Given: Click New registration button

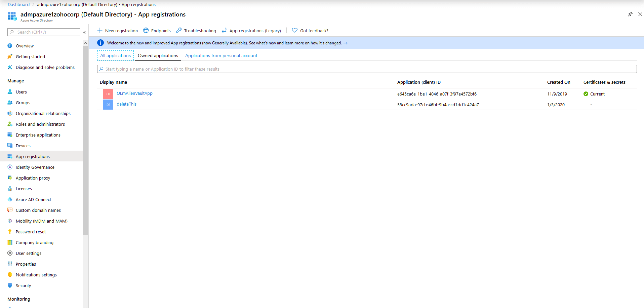Looking at the screenshot, I should [x=117, y=31].
